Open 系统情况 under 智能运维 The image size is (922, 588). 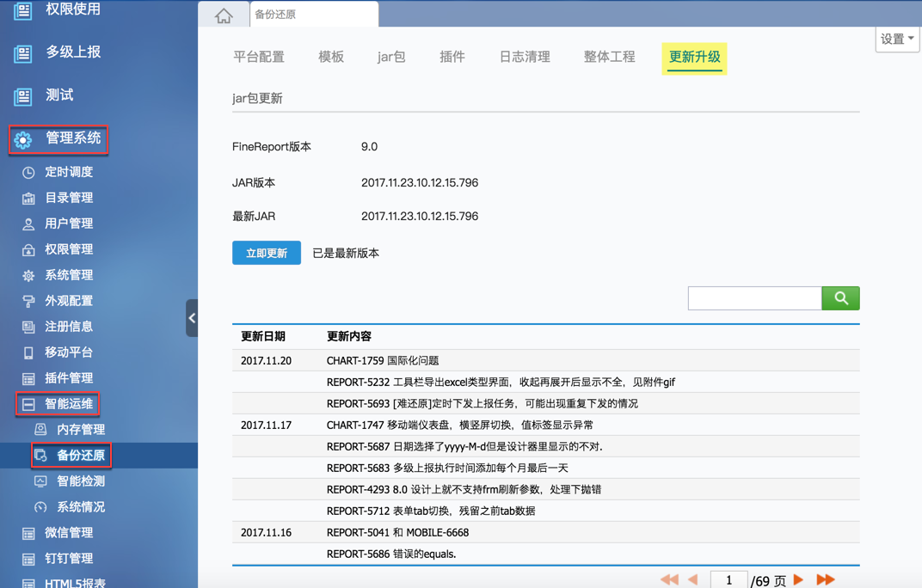[81, 507]
